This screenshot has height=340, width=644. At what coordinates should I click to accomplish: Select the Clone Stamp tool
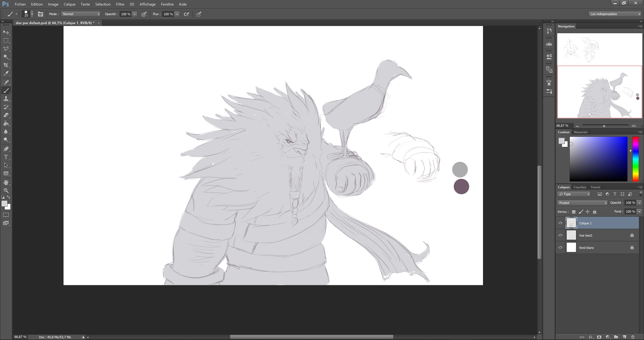click(6, 99)
